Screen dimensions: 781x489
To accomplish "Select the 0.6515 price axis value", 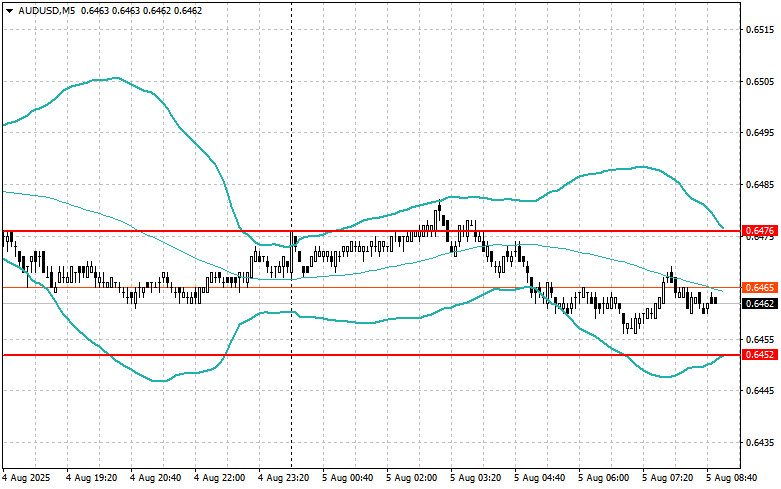I will 761,29.
